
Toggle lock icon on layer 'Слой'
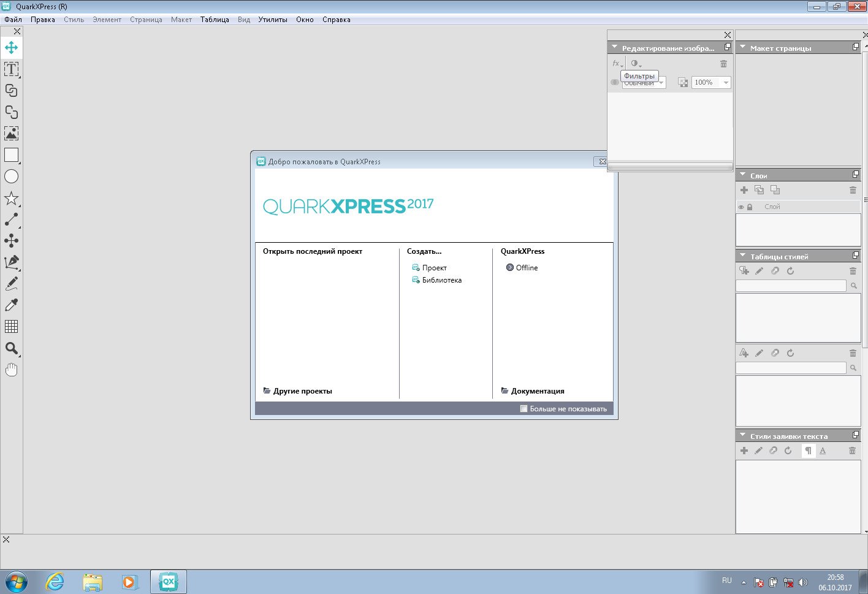coord(750,207)
